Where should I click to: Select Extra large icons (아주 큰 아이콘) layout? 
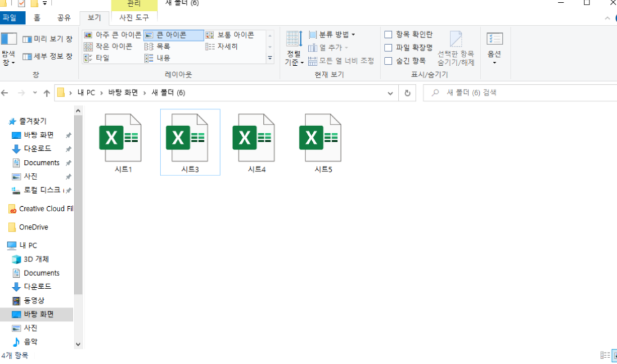(x=112, y=35)
